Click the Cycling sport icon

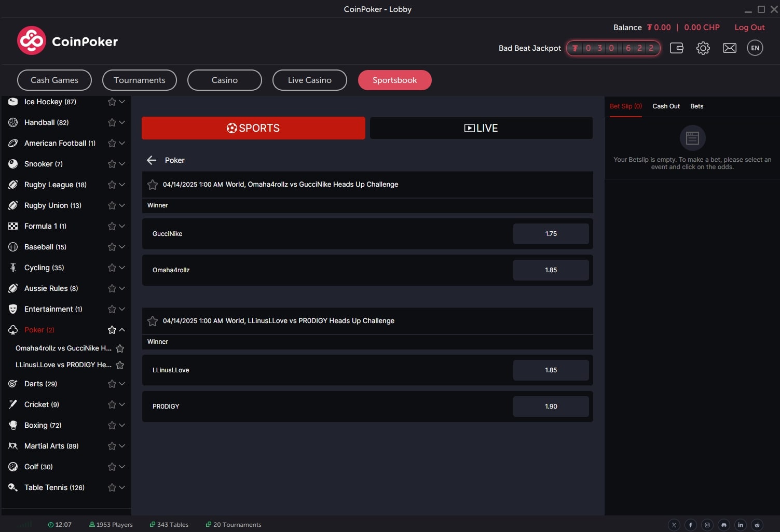(x=13, y=268)
